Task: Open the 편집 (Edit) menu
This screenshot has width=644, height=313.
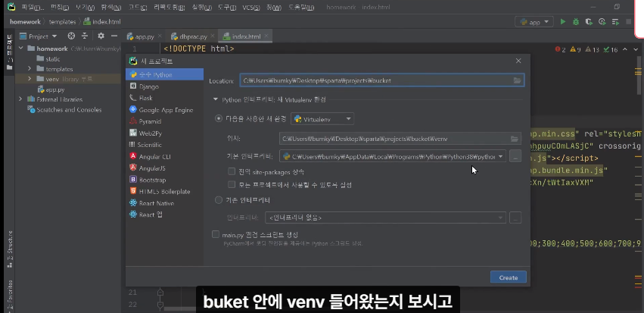Action: 60,8
